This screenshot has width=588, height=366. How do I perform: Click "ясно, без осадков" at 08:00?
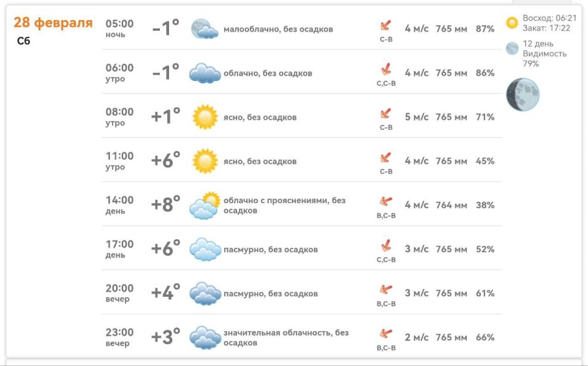(x=260, y=117)
